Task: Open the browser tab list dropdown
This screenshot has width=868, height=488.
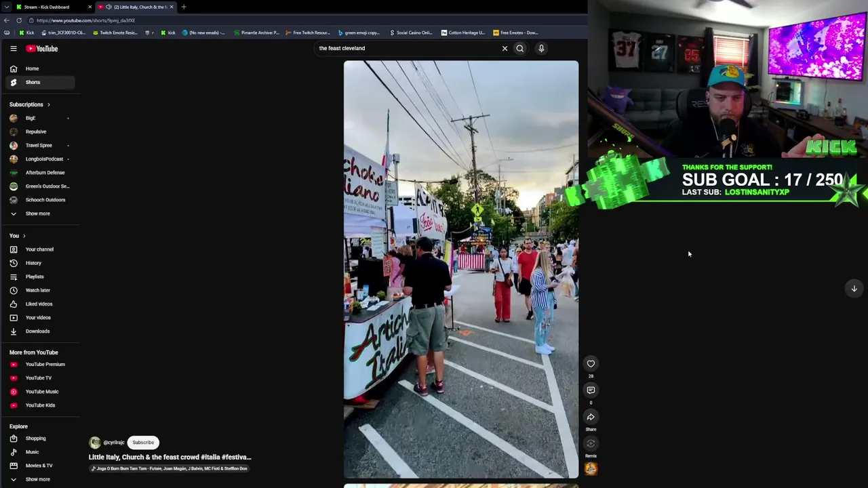Action: tap(6, 7)
